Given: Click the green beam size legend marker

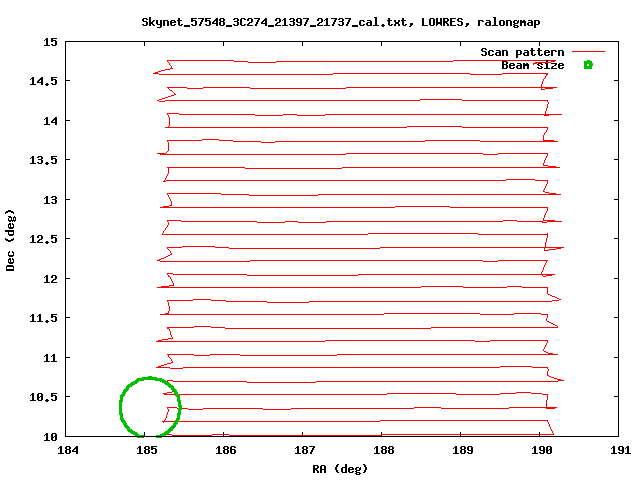Looking at the screenshot, I should pyautogui.click(x=588, y=65).
